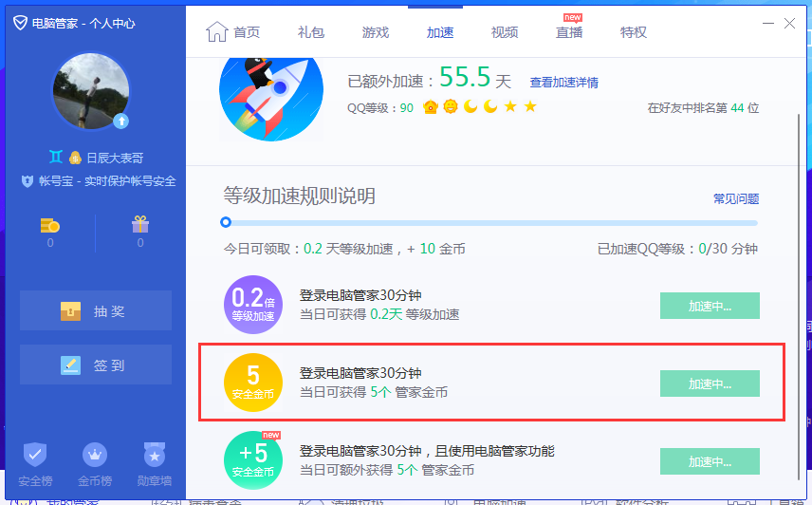Image resolution: width=812 pixels, height=505 pixels.
Task: Click 加速中 button for 使用电脑管家功能 row
Action: pos(710,461)
